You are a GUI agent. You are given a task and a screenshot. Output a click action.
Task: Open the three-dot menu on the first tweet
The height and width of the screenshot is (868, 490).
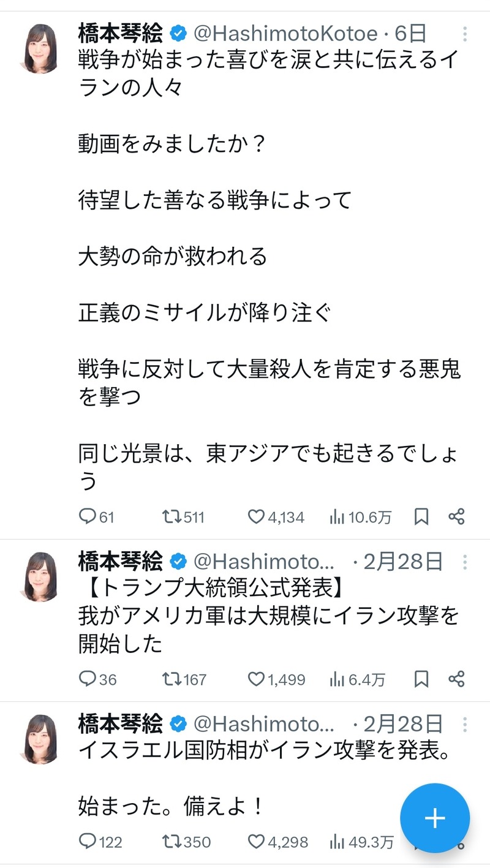(x=465, y=33)
